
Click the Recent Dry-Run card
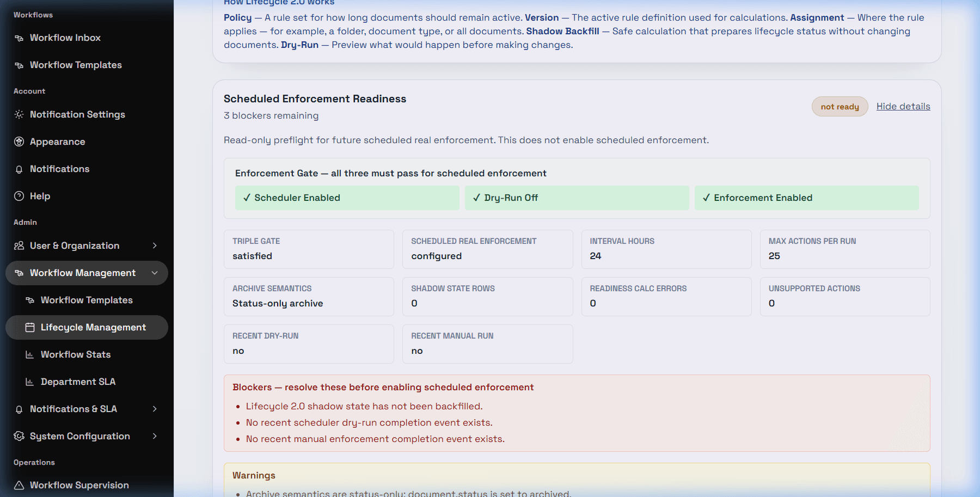click(309, 344)
